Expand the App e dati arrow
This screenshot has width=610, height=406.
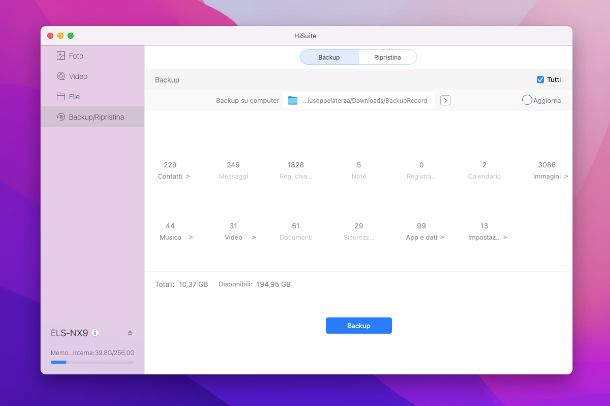click(x=442, y=237)
